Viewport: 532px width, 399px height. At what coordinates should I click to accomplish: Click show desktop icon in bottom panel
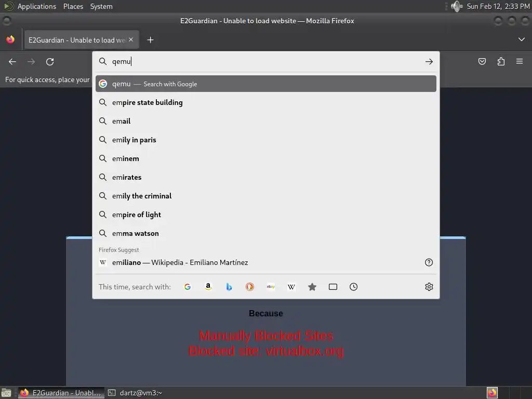pyautogui.click(x=6, y=393)
